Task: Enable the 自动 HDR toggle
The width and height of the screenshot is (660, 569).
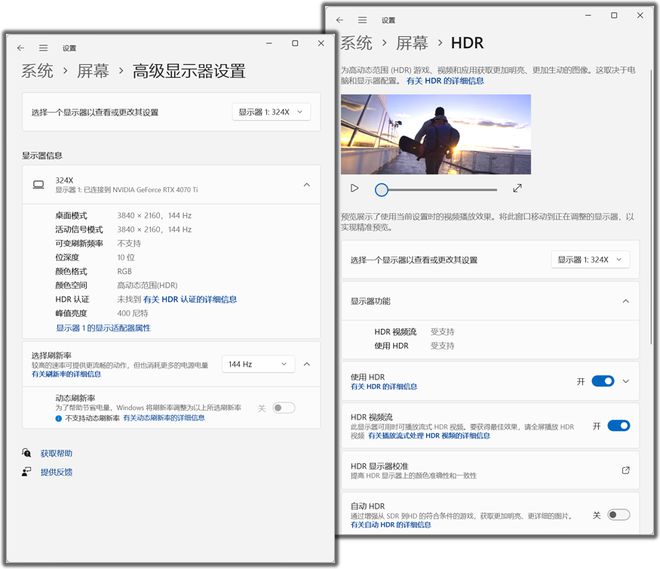Action: click(x=618, y=514)
